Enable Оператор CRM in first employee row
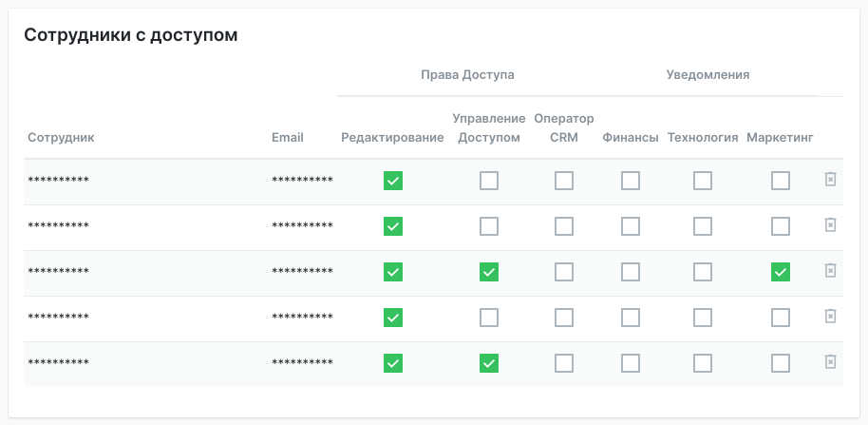Image resolution: width=868 pixels, height=425 pixels. coord(564,181)
